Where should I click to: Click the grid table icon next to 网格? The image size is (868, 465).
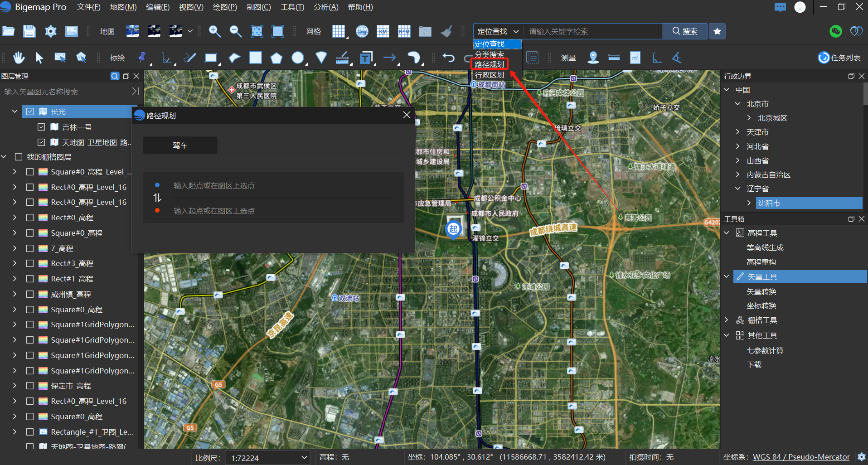339,31
